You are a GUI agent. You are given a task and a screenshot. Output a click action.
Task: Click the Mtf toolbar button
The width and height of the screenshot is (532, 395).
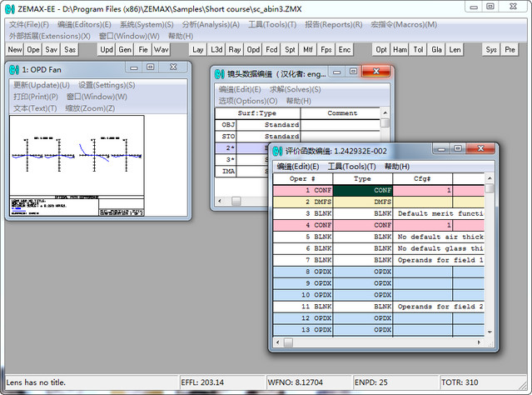pos(308,50)
